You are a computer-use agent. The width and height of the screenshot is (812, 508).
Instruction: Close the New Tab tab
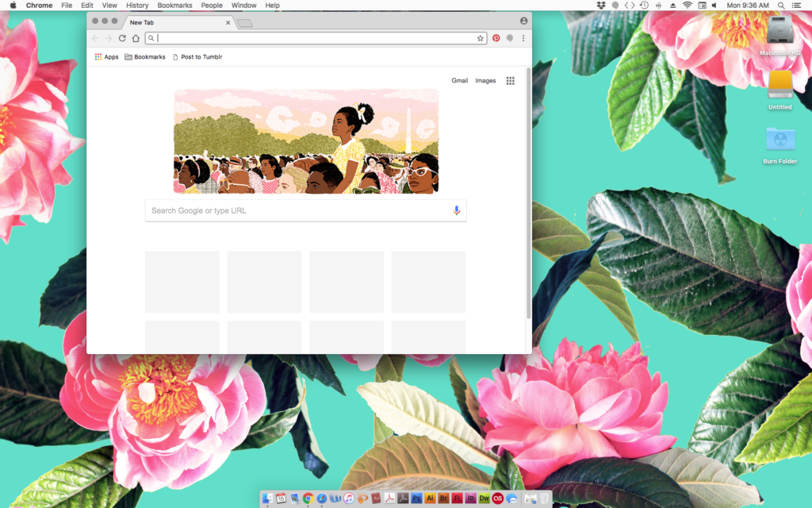tap(228, 22)
